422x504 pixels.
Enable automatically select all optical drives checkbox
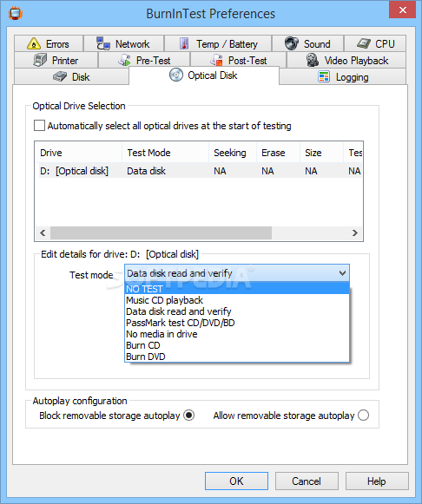[39, 126]
